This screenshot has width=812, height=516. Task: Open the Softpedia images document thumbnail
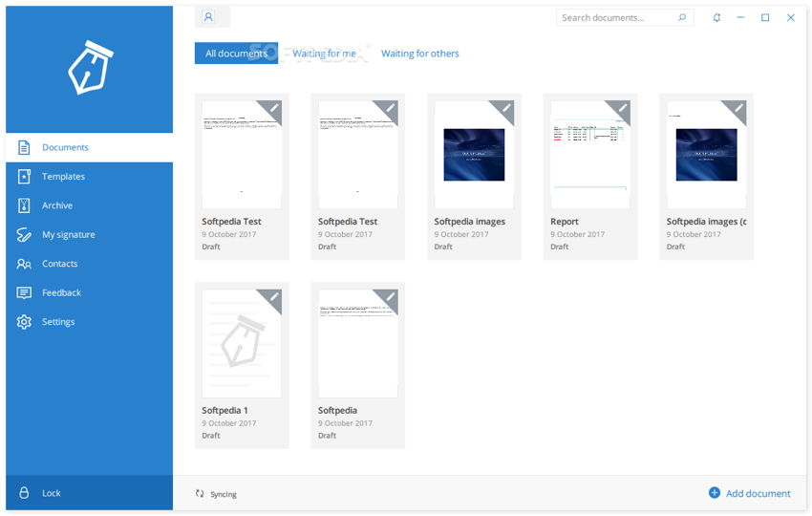click(474, 155)
